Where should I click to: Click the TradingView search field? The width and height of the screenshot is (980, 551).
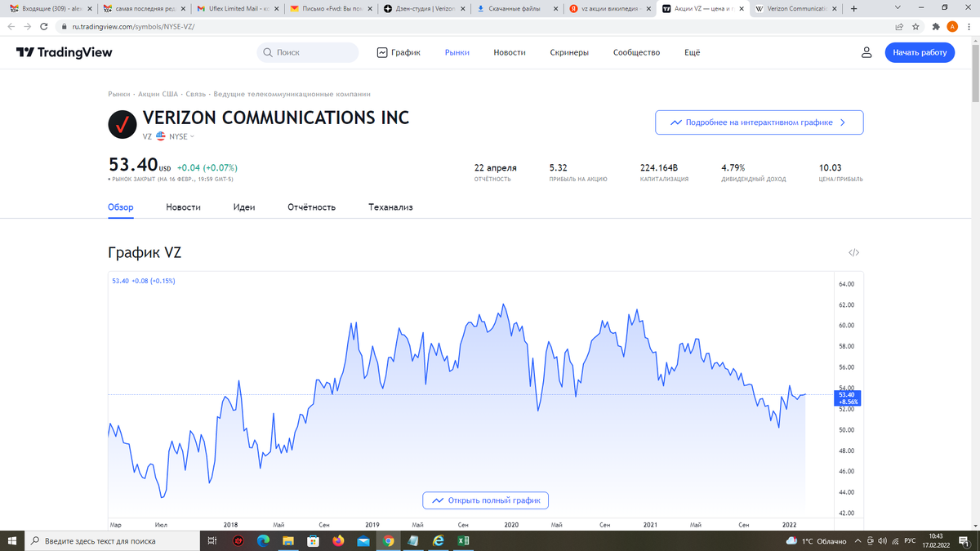click(x=308, y=52)
